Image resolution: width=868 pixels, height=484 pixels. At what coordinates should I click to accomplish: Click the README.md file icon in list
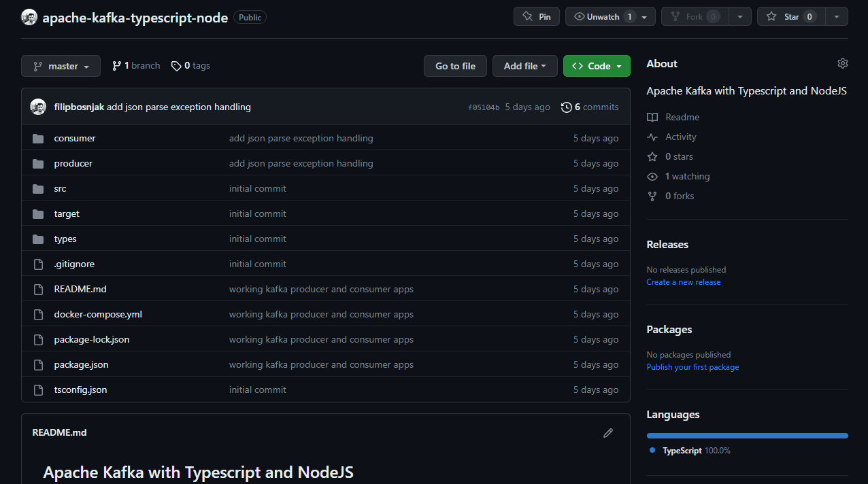point(38,290)
